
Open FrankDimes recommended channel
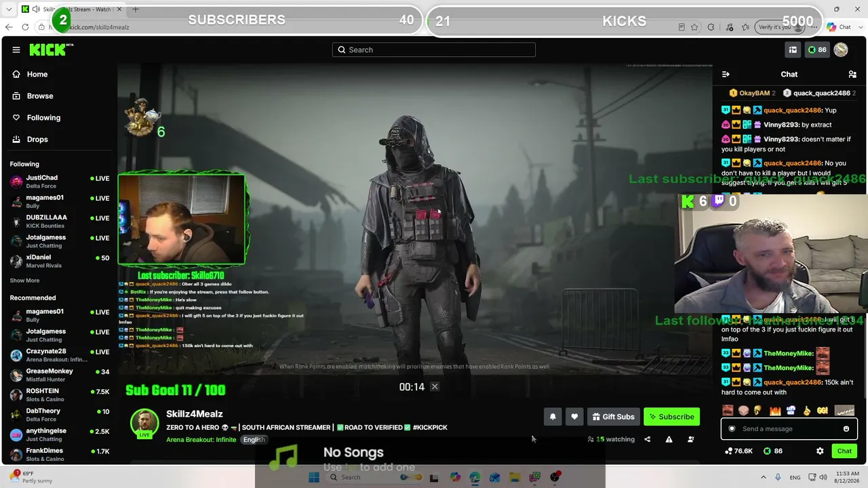60,454
